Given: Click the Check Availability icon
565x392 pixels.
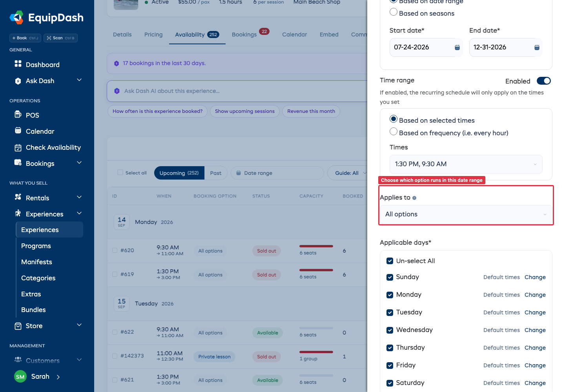Looking at the screenshot, I should pyautogui.click(x=18, y=148).
